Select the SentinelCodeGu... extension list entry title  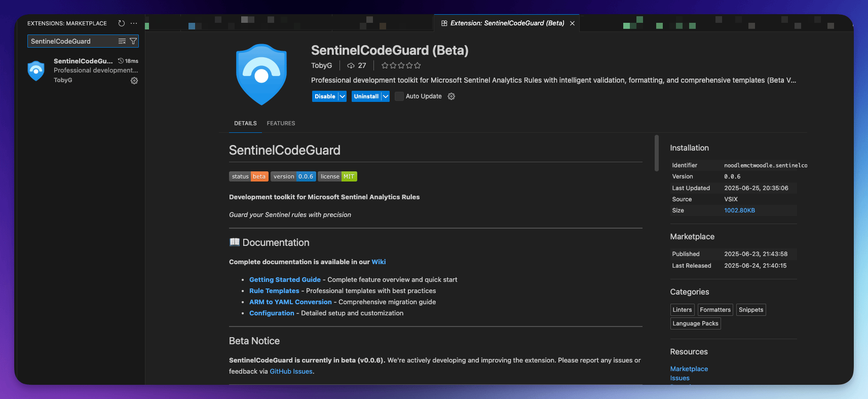[x=83, y=61]
